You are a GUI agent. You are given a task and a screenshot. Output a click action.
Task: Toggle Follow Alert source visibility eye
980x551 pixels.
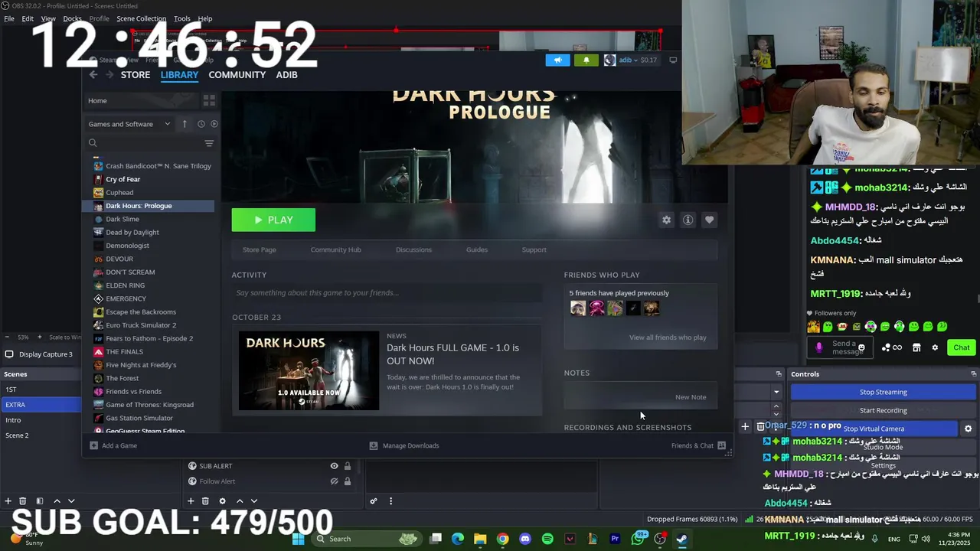(x=334, y=481)
